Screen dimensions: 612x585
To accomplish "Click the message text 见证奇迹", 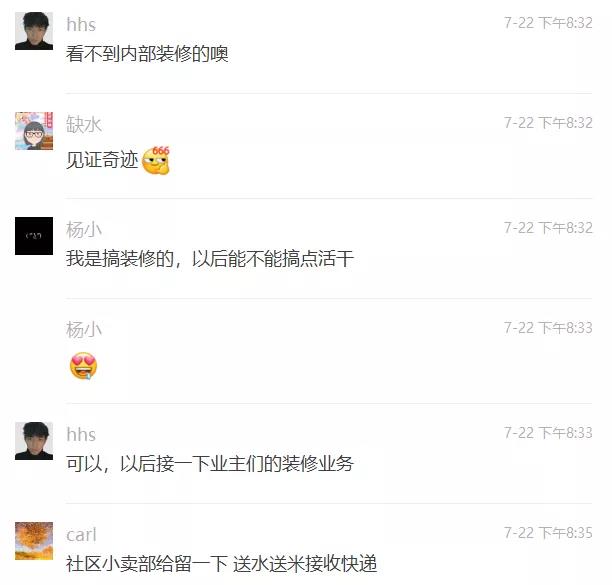I will (102, 160).
